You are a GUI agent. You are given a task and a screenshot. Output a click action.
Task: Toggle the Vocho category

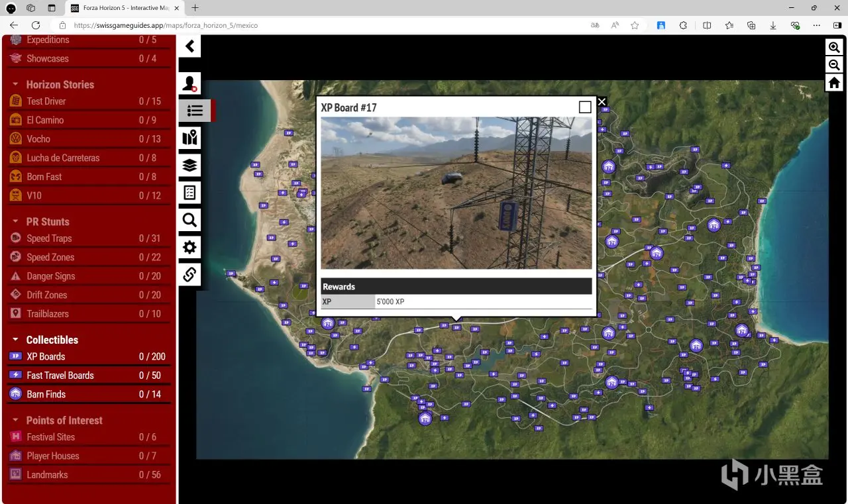(x=89, y=139)
